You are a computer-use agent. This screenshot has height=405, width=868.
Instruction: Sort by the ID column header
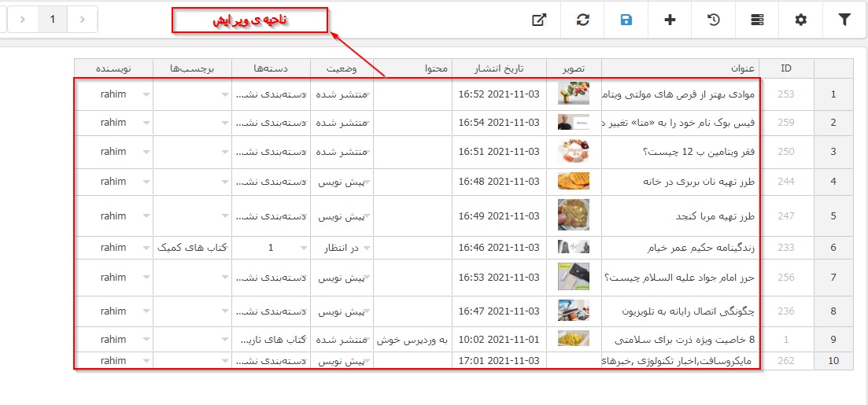tap(786, 68)
